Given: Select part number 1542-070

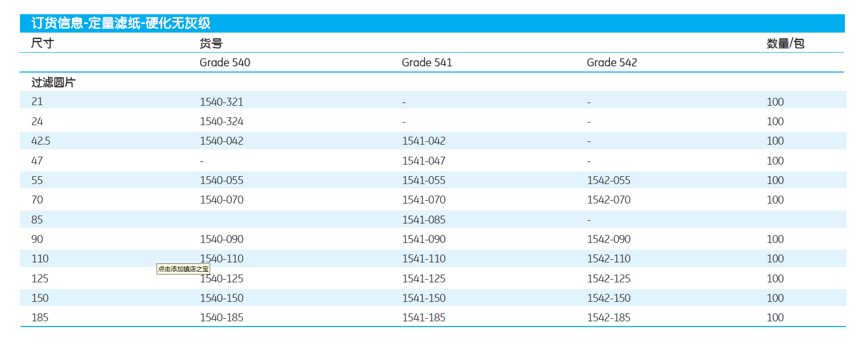Looking at the screenshot, I should (x=609, y=200).
